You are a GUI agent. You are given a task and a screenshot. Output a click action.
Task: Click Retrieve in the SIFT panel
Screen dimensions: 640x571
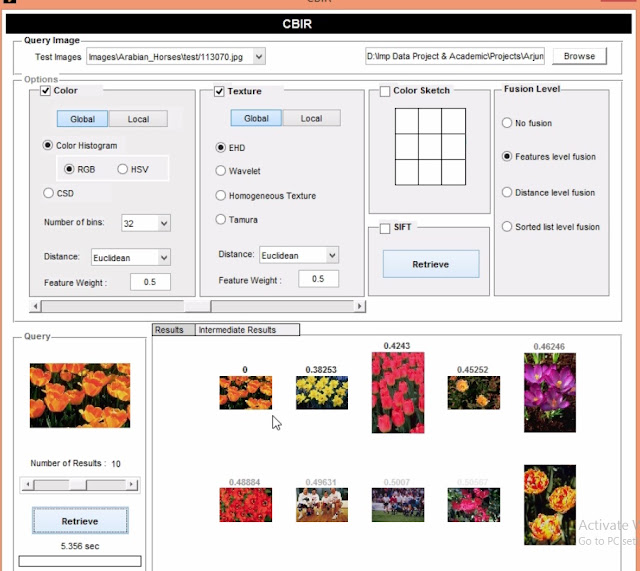point(431,264)
